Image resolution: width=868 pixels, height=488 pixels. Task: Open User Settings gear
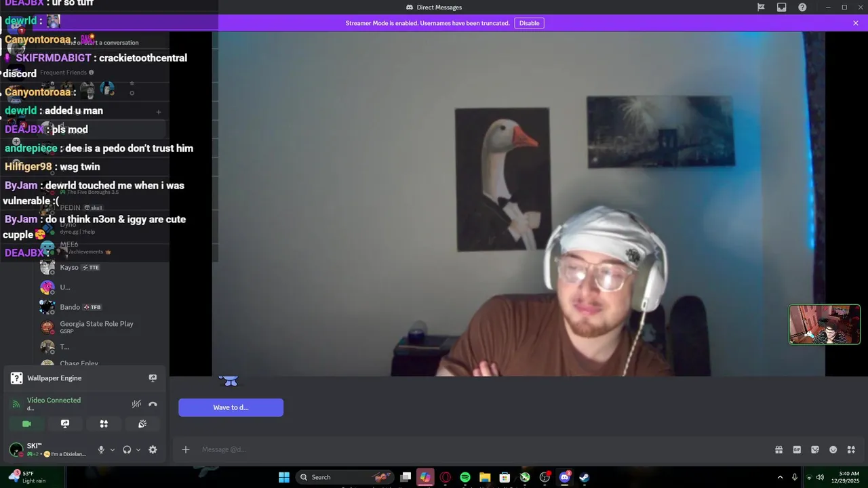pyautogui.click(x=153, y=449)
